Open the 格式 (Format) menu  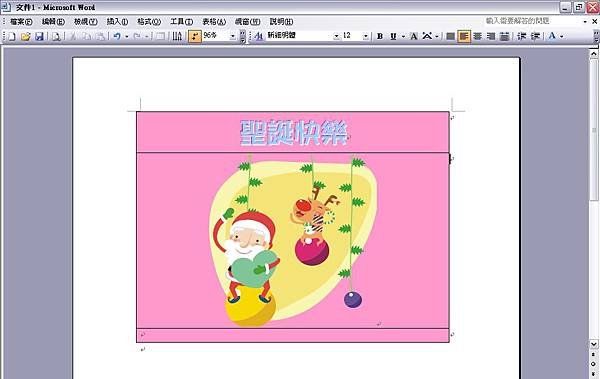pyautogui.click(x=149, y=22)
